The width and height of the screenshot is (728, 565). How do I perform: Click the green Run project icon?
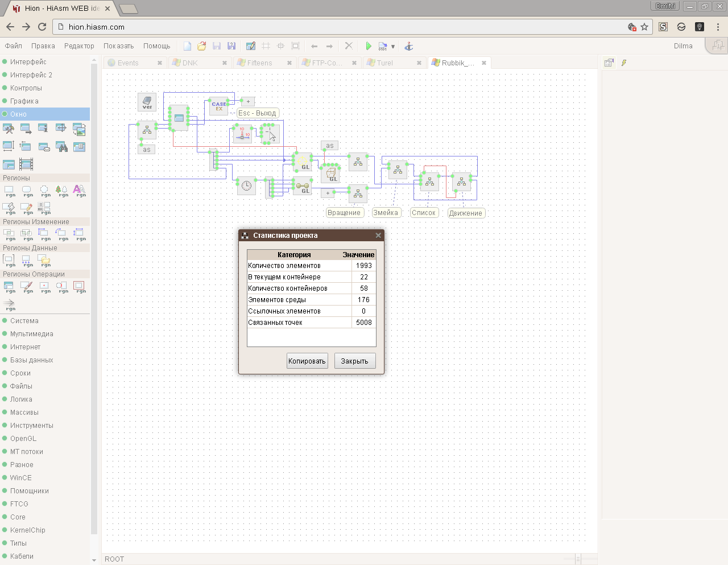(369, 46)
